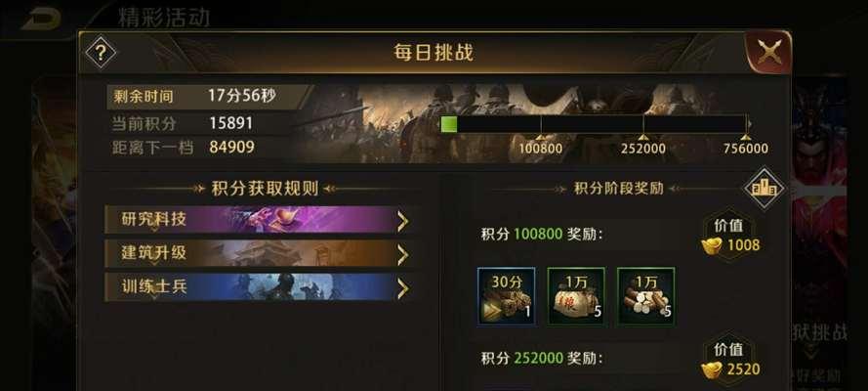This screenshot has width=868, height=391.
Task: Tap the top-left back arrow logo
Action: pyautogui.click(x=41, y=19)
